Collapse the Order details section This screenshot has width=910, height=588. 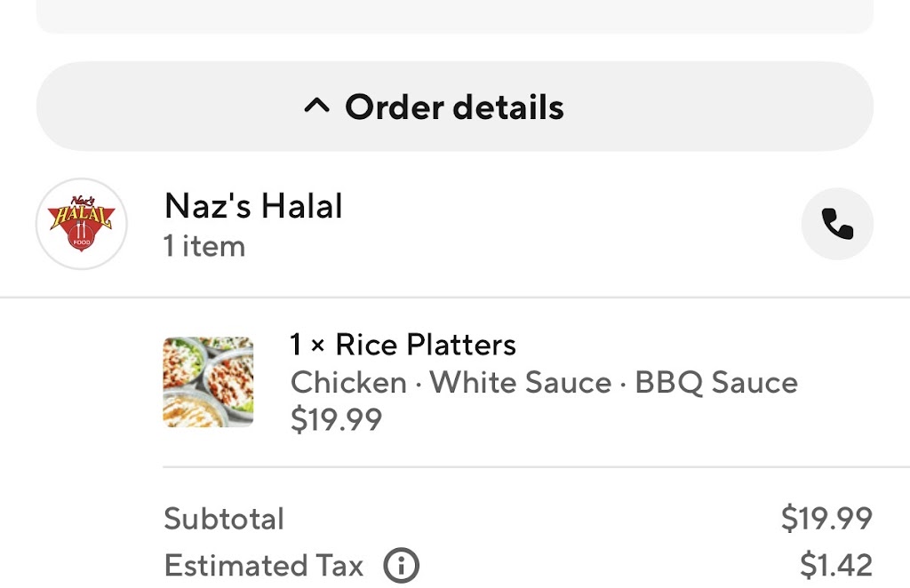455,106
